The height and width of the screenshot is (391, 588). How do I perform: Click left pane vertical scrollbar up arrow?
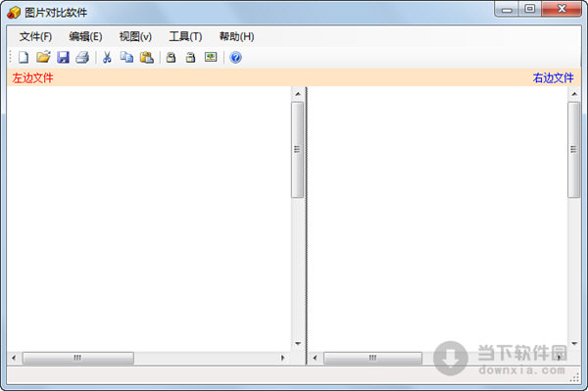[298, 94]
